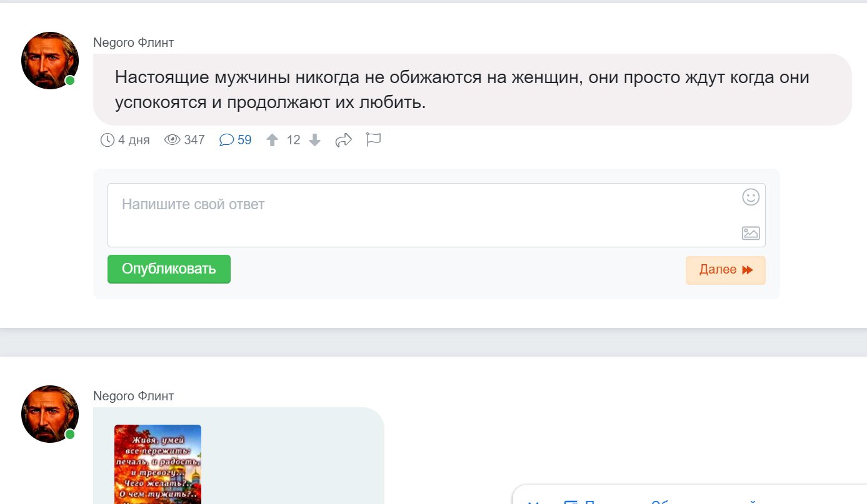Enlarge the autumn poem image in second post
This screenshot has height=504, width=867.
158,464
